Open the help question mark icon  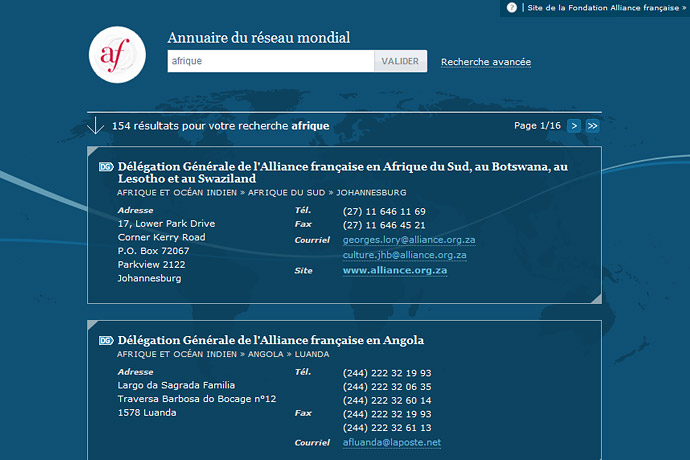[511, 7]
